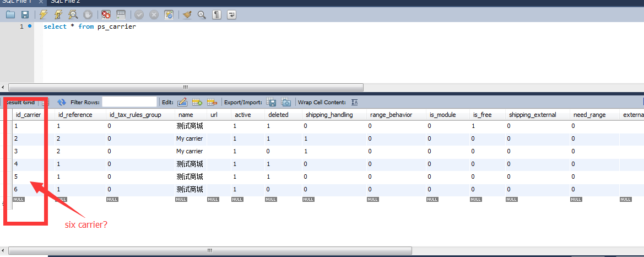The width and height of the screenshot is (644, 257).
Task: Toggle auto-commit mode icon
Action: pyautogui.click(x=169, y=15)
